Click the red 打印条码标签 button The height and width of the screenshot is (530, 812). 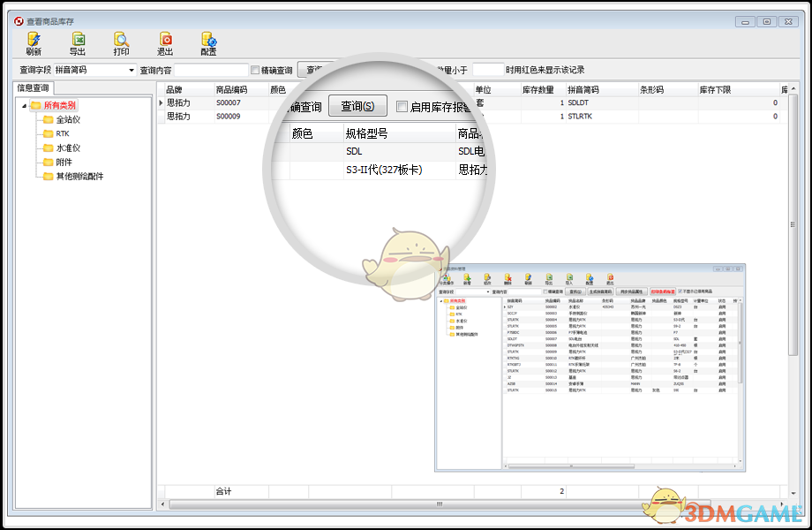coord(661,291)
